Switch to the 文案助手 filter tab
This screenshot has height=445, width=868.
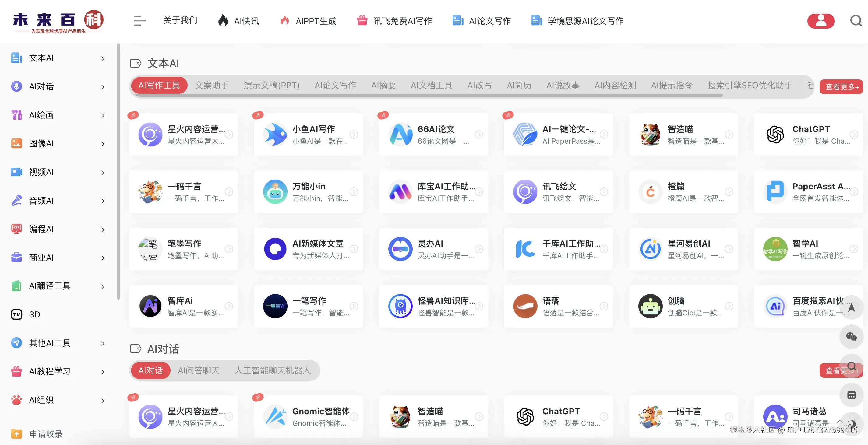coord(212,85)
